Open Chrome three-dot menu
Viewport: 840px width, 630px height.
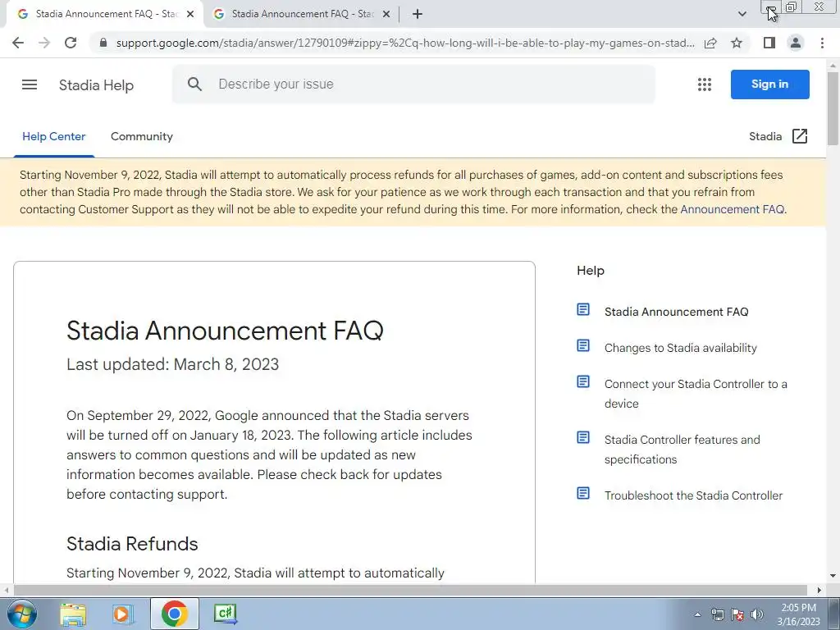click(x=822, y=43)
